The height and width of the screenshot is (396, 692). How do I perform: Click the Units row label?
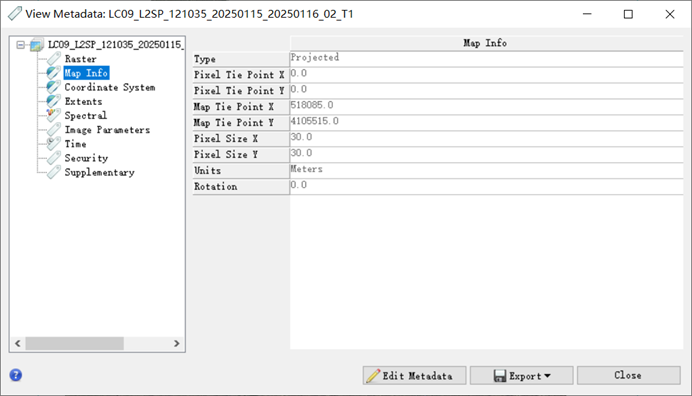coord(241,170)
